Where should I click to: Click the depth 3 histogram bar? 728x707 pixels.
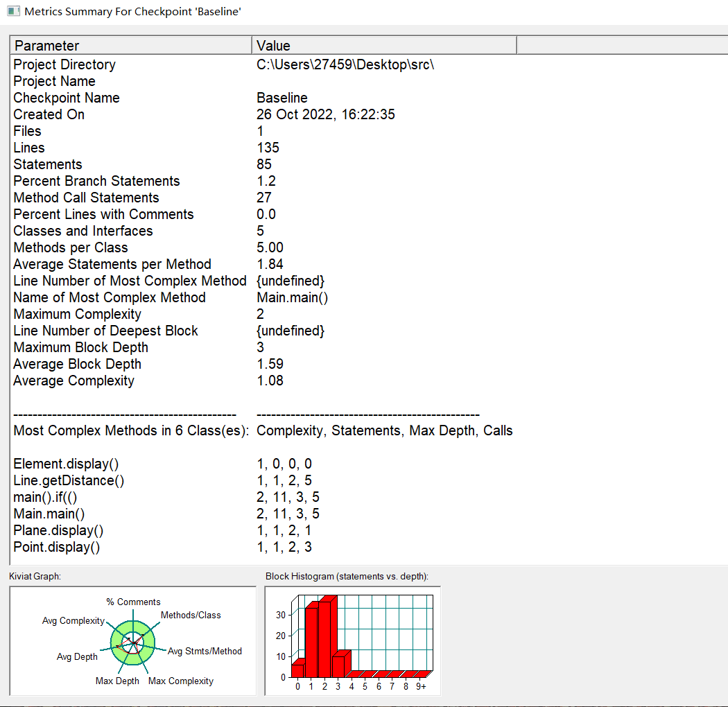[x=339, y=667]
